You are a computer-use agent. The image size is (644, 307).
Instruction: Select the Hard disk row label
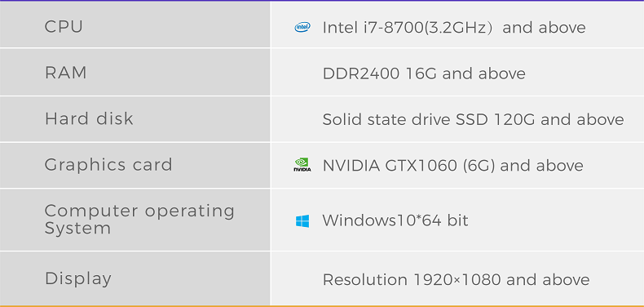[89, 119]
